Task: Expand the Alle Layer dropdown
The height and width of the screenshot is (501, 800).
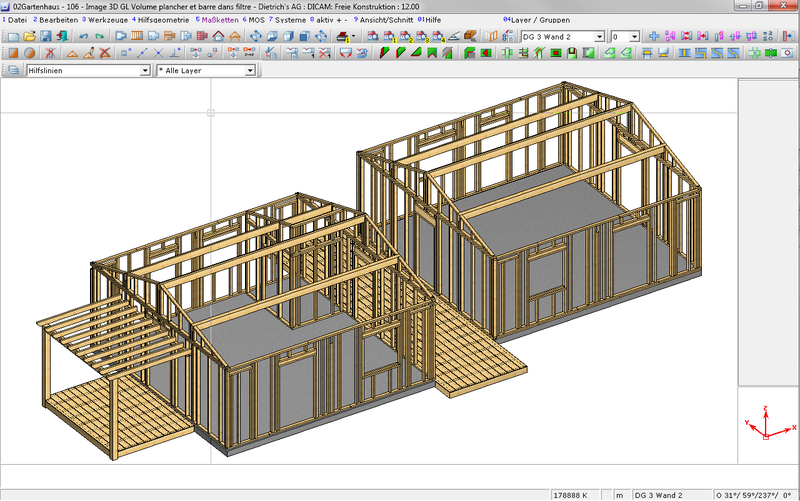Action: tap(250, 71)
